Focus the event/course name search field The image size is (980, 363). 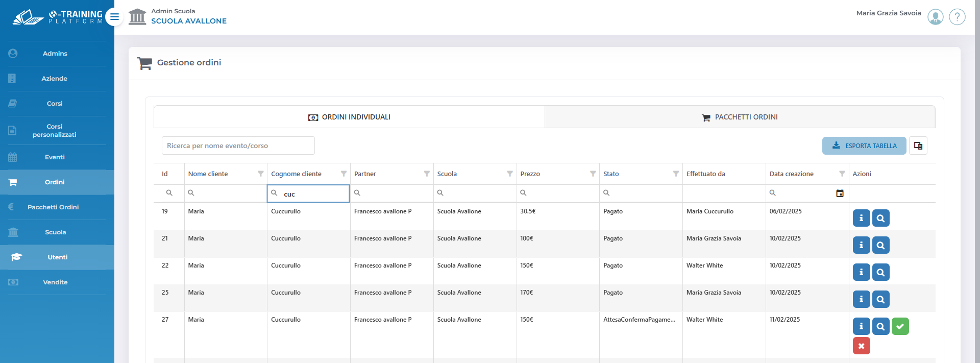pos(238,146)
